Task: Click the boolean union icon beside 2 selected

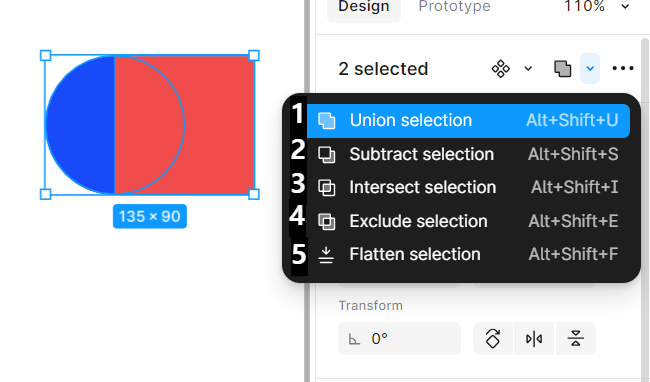Action: [563, 69]
